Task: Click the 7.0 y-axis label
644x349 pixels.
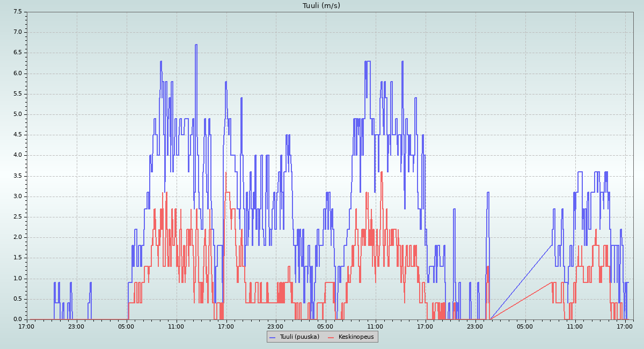Action: point(17,32)
